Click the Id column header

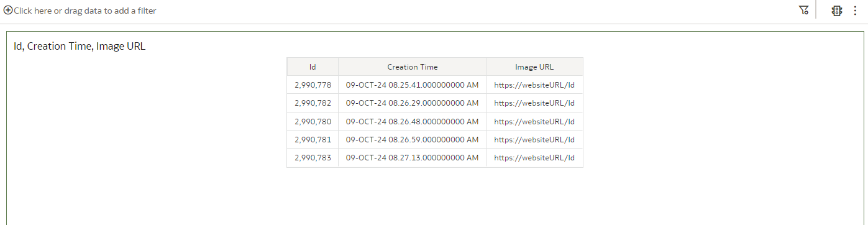(313, 67)
